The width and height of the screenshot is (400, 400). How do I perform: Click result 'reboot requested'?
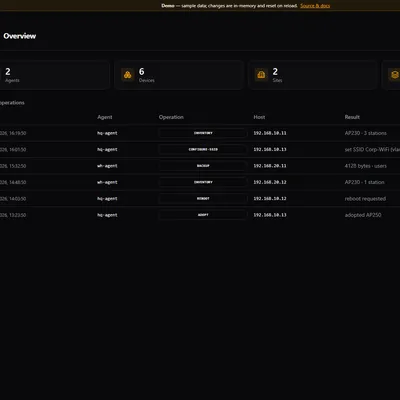click(365, 198)
